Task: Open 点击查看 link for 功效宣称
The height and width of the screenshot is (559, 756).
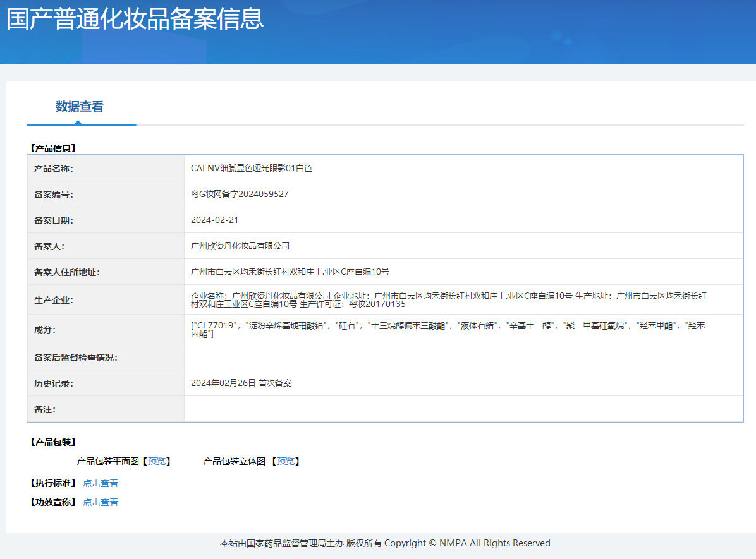Action: [101, 502]
